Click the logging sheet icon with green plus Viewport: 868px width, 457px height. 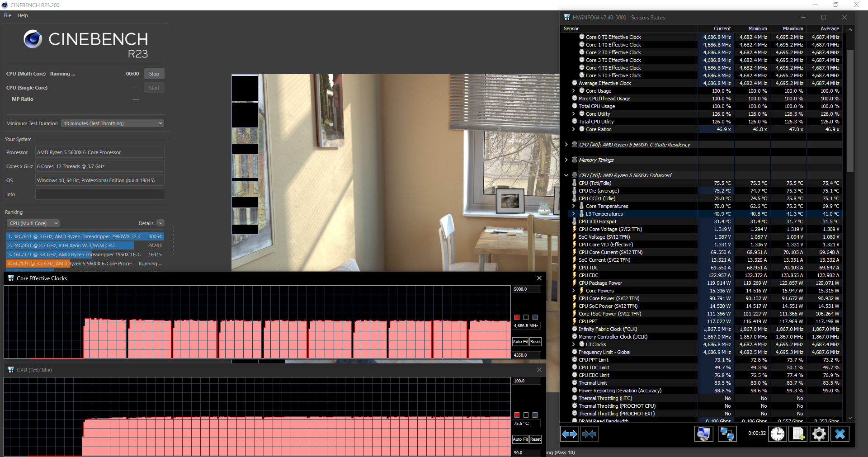click(x=798, y=434)
